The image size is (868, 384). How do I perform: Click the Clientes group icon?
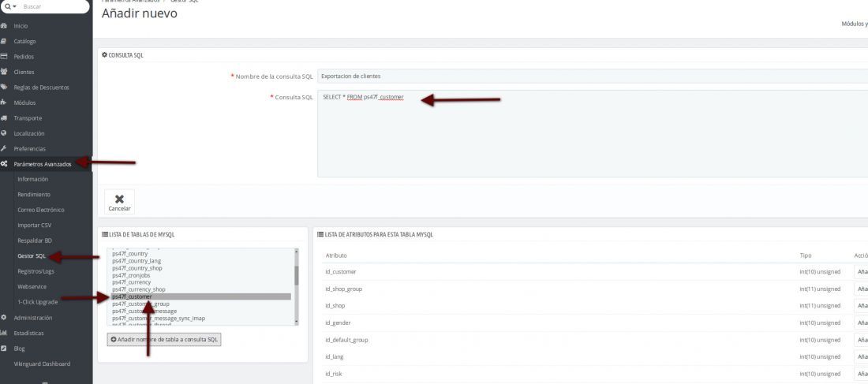[4, 72]
